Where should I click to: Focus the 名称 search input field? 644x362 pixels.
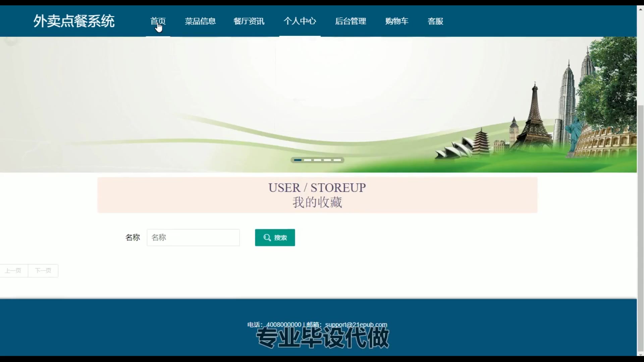[193, 238]
